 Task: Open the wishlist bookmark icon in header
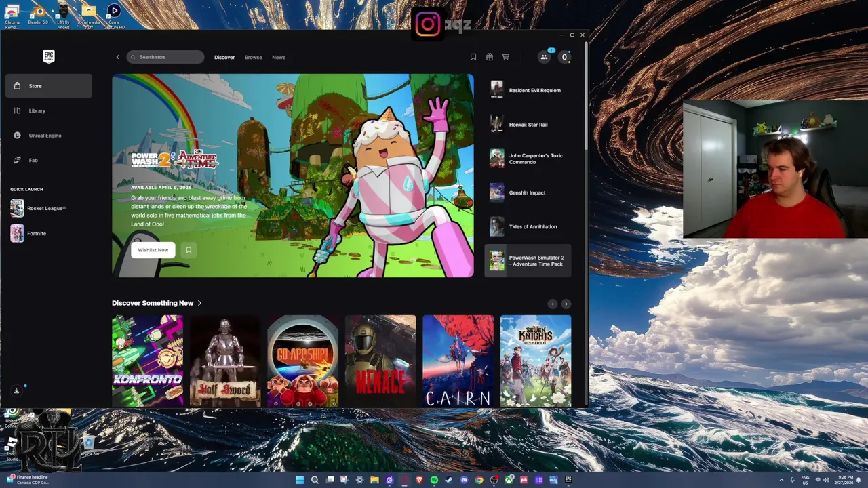pos(473,57)
